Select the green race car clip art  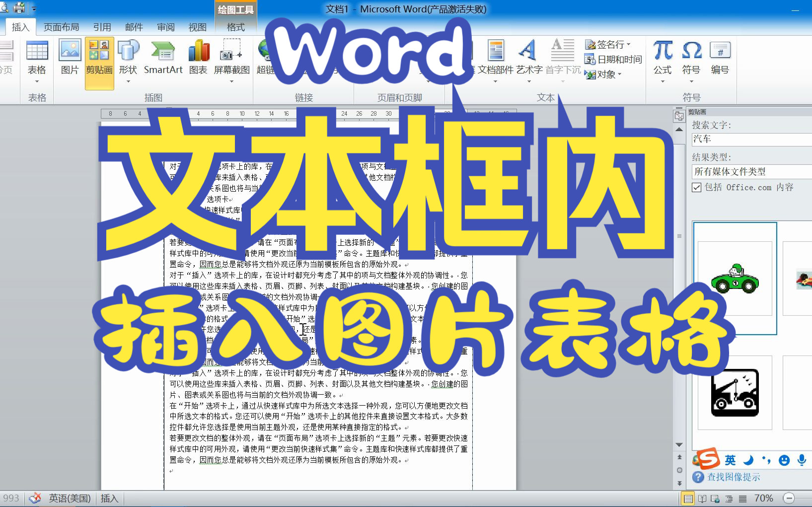735,278
